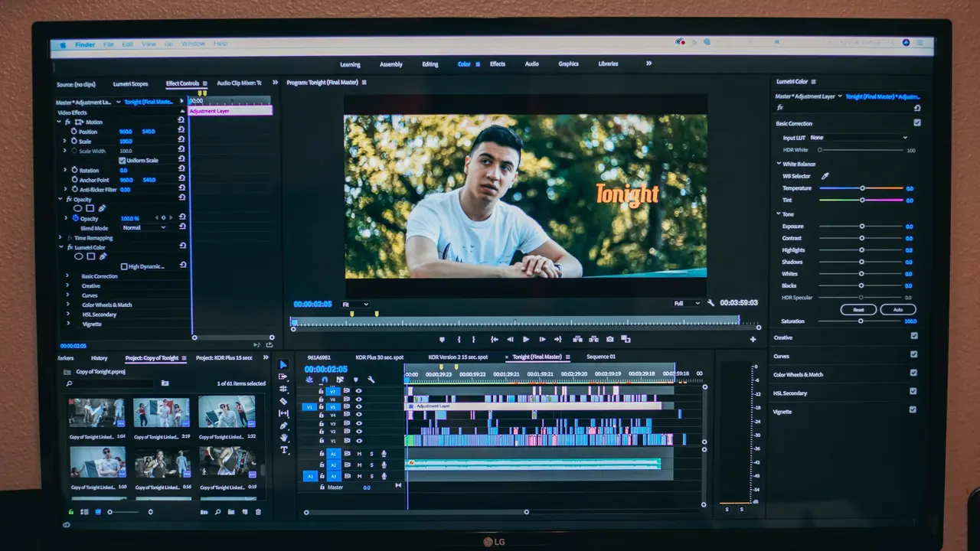Select the Track Select Forward tool

point(283,377)
